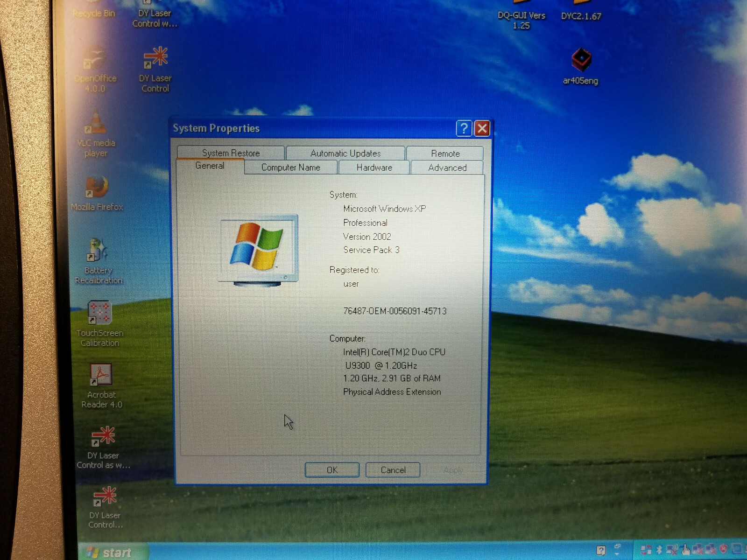Click the text 'Professional'
Image resolution: width=747 pixels, height=560 pixels.
pyautogui.click(x=365, y=223)
